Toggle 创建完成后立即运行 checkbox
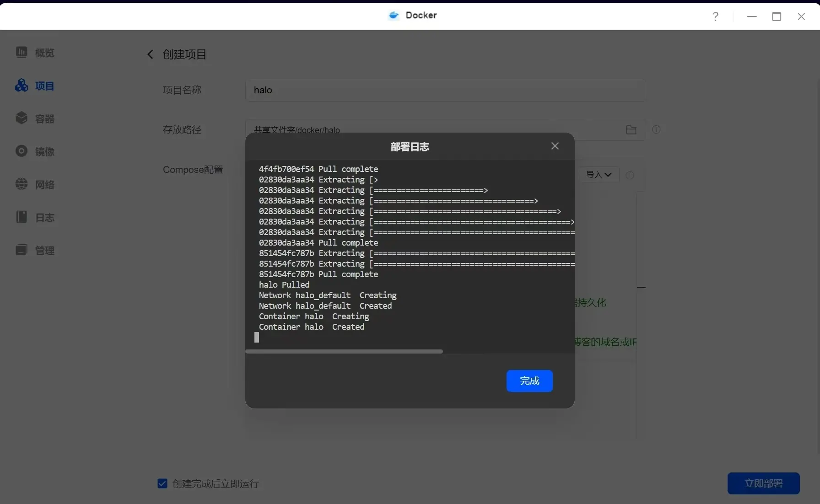Screen dimensions: 820x504 pos(162,483)
